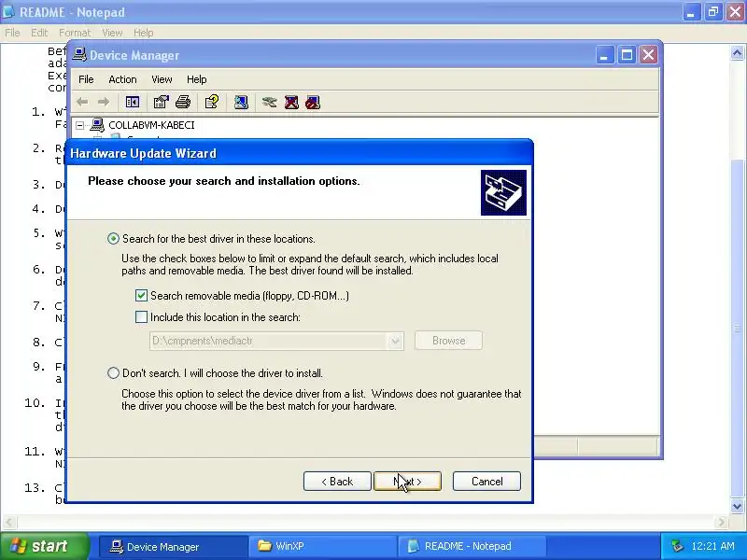Screen dimensions: 747x560
Task: Select the COLLABVM-KABECI tree item
Action: (151, 125)
